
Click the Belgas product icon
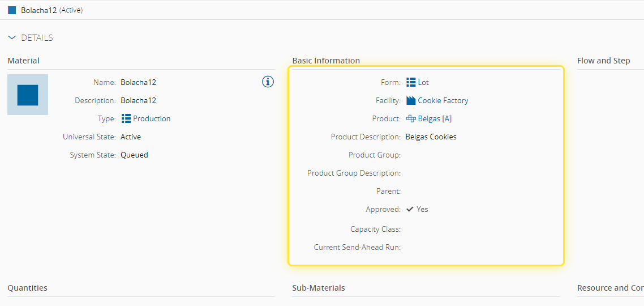pos(411,118)
